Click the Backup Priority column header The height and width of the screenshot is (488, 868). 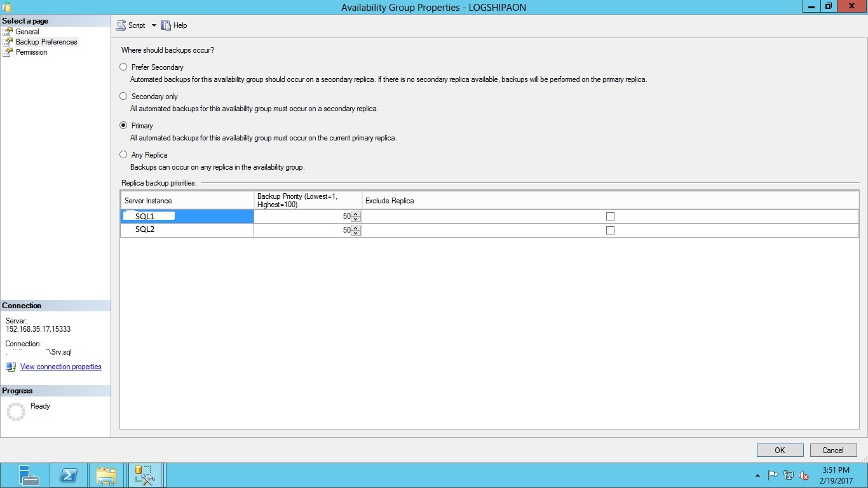pyautogui.click(x=308, y=201)
